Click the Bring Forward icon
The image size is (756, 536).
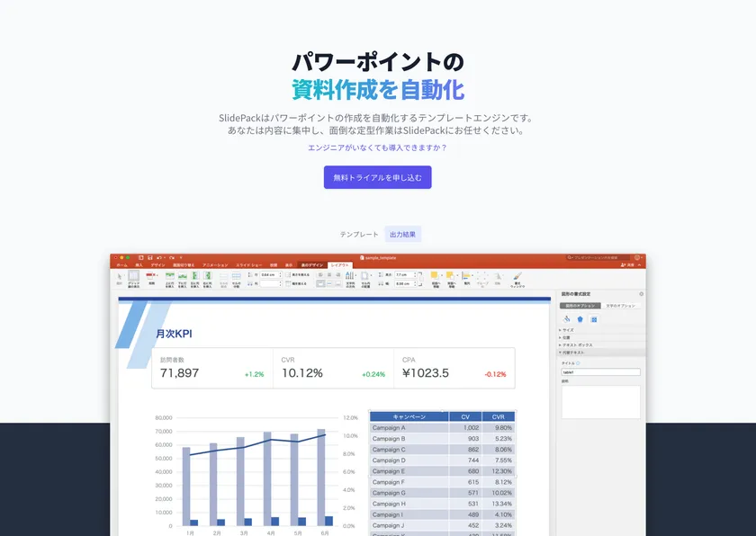coord(435,275)
